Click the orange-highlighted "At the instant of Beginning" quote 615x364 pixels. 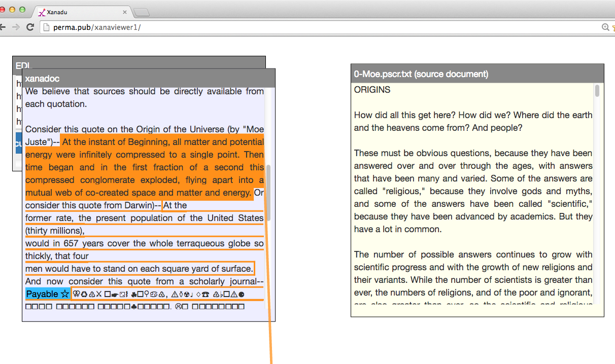point(145,167)
